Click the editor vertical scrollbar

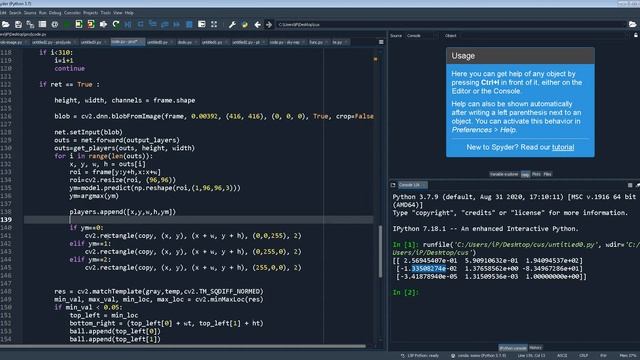point(380,251)
